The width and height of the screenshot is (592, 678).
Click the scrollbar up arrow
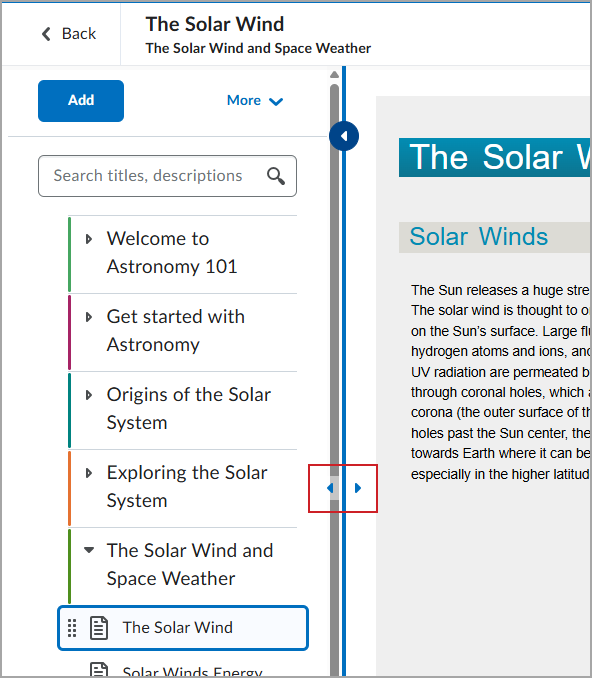click(x=334, y=75)
